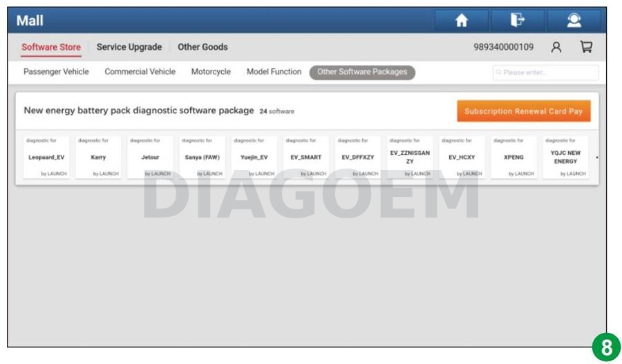Open the EV_SMART software card
This screenshot has height=364, width=622.
[306, 157]
